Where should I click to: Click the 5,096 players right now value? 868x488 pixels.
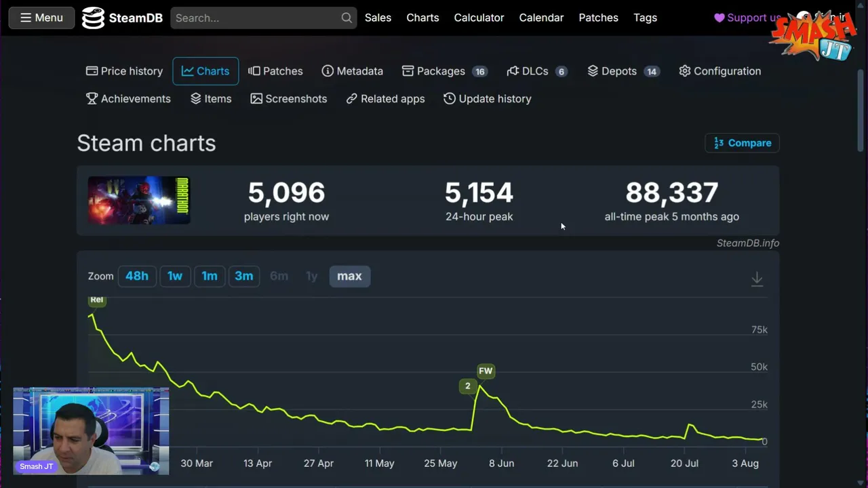pyautogui.click(x=286, y=192)
